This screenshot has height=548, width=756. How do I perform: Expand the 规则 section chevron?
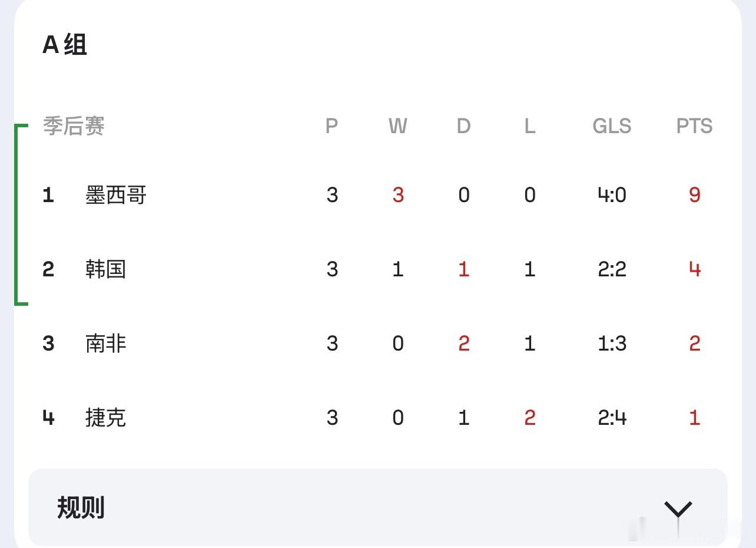(678, 509)
